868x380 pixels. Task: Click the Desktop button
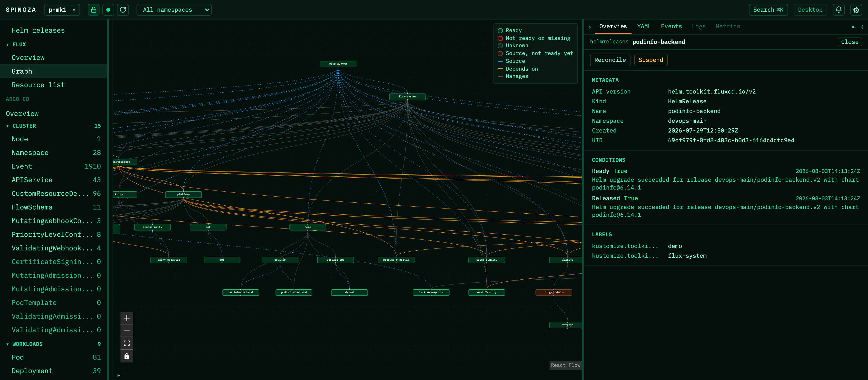tap(810, 10)
